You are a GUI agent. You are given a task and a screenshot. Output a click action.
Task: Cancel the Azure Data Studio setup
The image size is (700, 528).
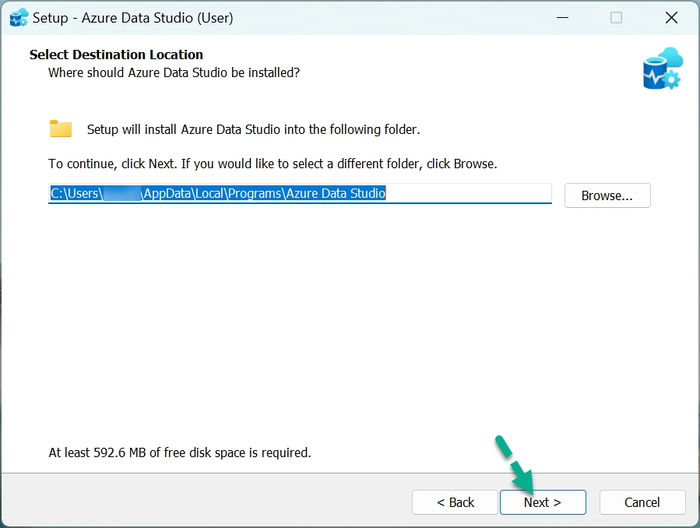642,502
